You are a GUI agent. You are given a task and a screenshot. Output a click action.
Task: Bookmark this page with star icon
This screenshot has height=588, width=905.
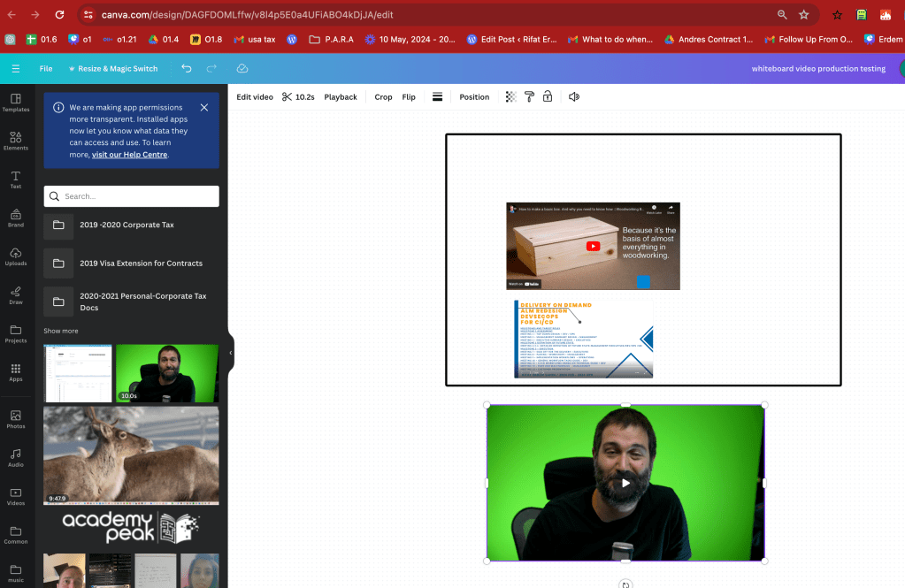coord(804,14)
